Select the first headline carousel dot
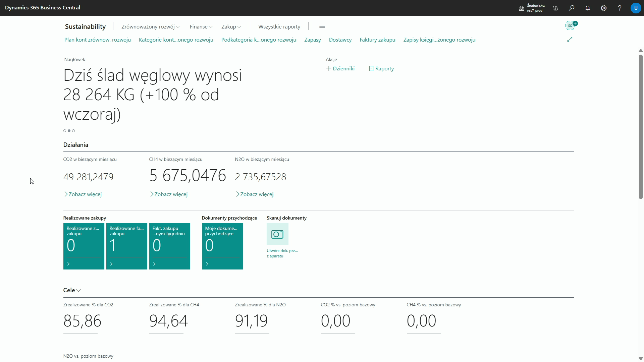The height and width of the screenshot is (362, 644). 65,131
